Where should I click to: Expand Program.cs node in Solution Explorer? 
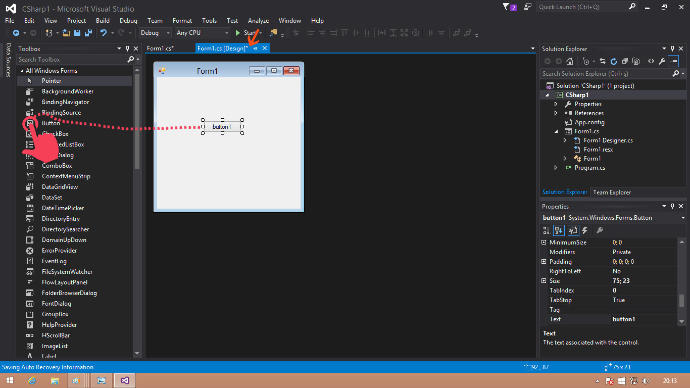pyautogui.click(x=556, y=168)
